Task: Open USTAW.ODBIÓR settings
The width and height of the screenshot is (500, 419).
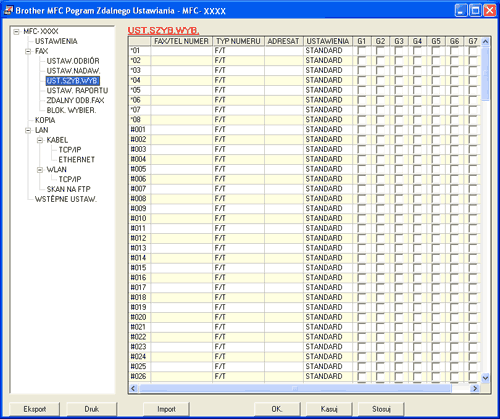Action: click(x=73, y=61)
